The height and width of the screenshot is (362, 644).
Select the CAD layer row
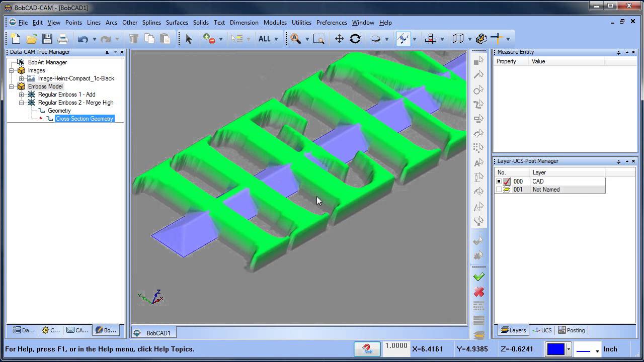click(550, 182)
